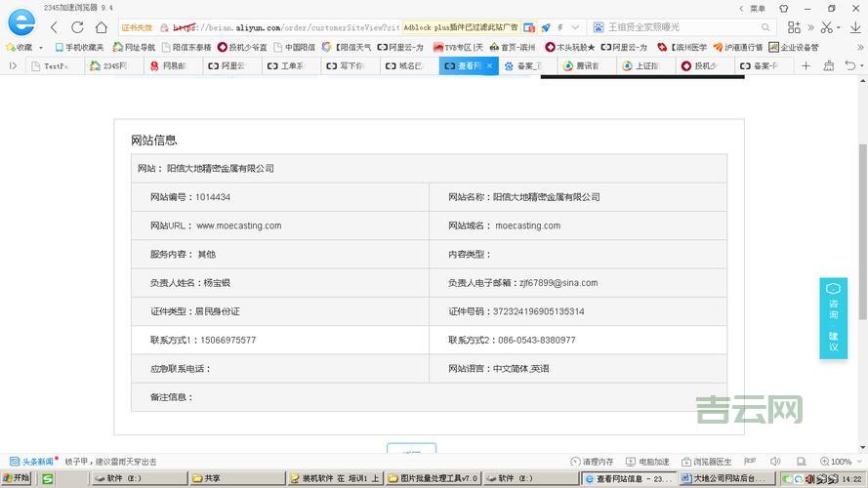
Task: Click the lightning speed mode icon
Action: tap(560, 27)
